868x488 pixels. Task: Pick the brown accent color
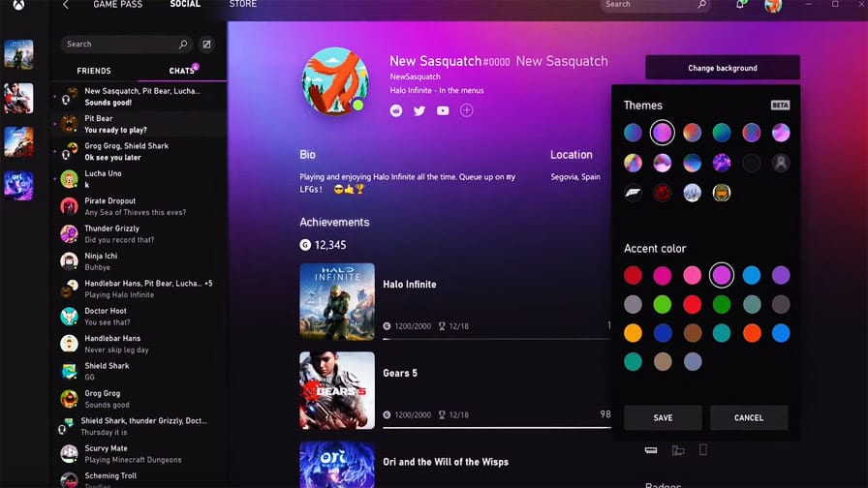692,333
